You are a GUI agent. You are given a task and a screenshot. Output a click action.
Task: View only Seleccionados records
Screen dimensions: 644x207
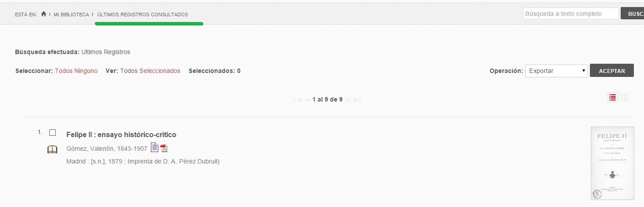click(x=160, y=71)
